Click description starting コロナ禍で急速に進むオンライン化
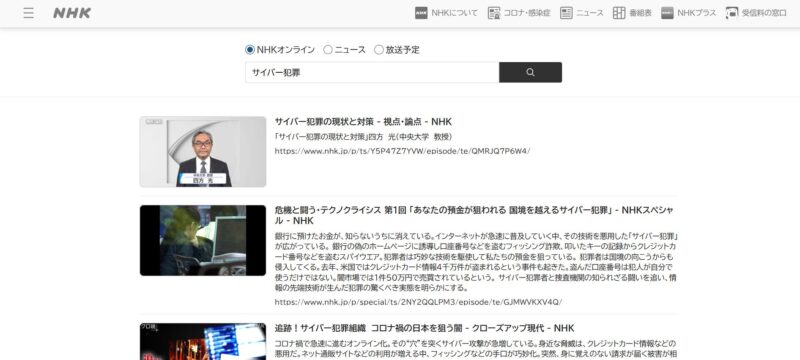The image size is (800, 360). tap(476, 348)
